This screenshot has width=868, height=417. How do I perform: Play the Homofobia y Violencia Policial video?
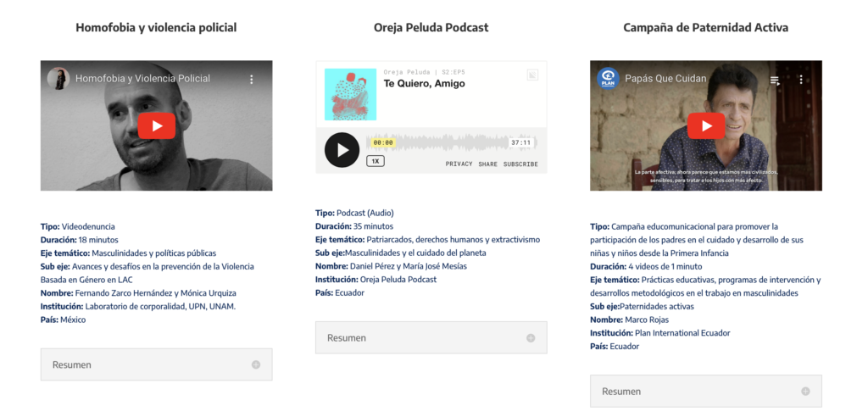[156, 125]
